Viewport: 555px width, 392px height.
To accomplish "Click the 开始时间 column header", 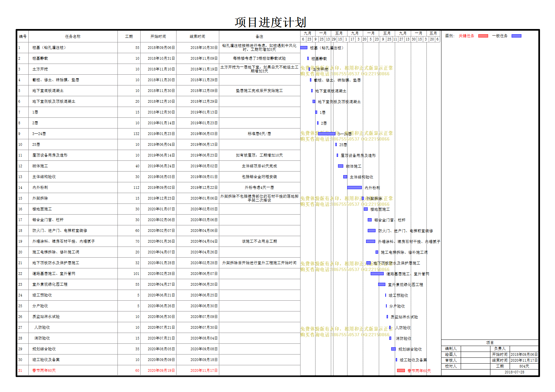I will [158, 37].
